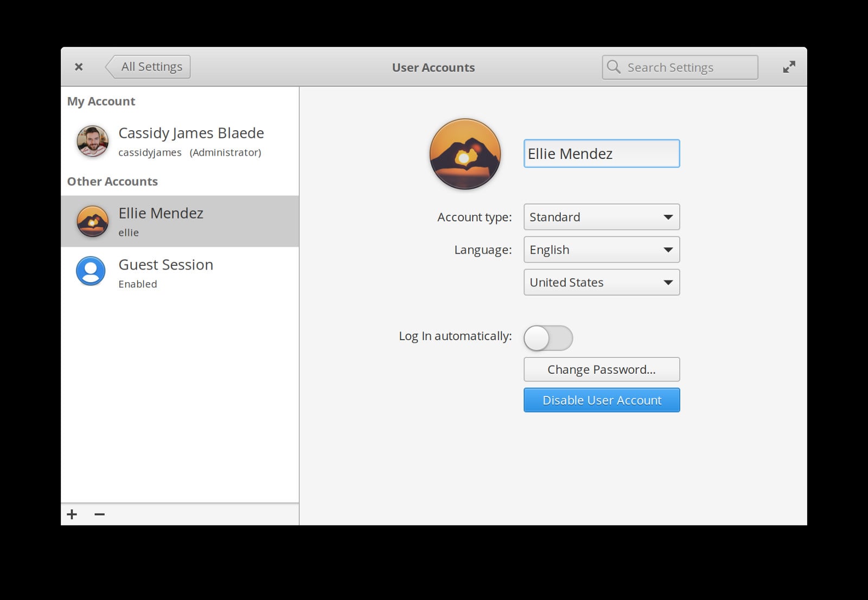Click the maximize arrows icon in the header bar
The height and width of the screenshot is (600, 868).
click(789, 66)
